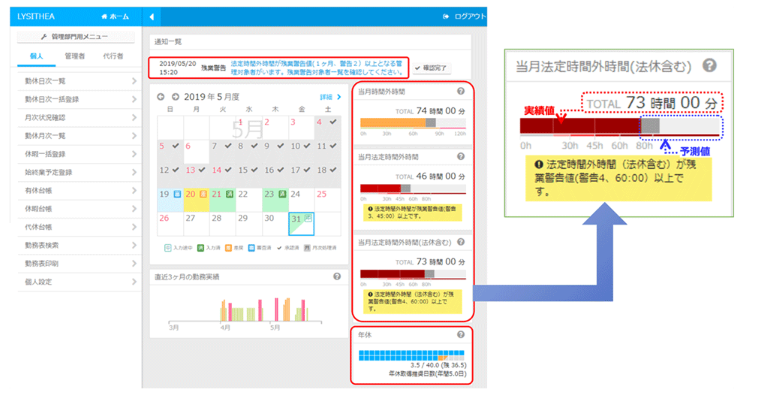Click the approved checkmark on May 18
This screenshot has width=780, height=396.
pos(333,170)
